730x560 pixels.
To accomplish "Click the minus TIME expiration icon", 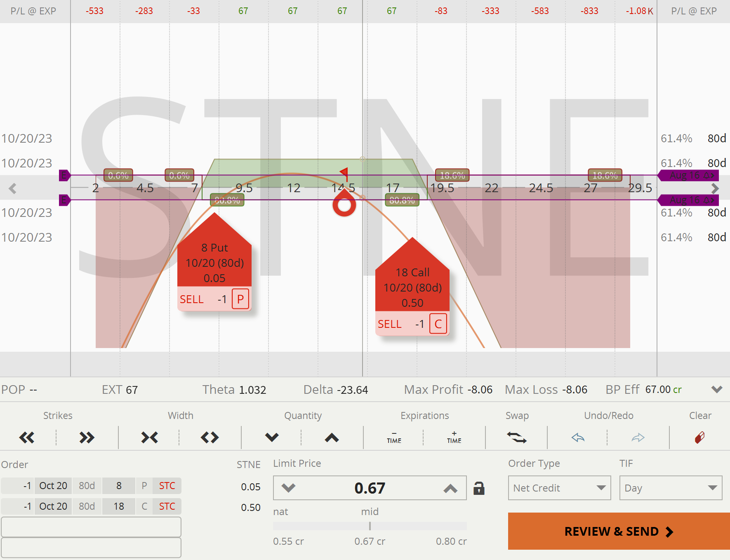I will pyautogui.click(x=394, y=438).
